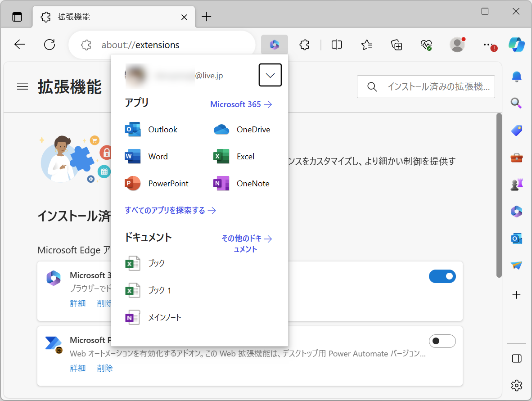Disable the Microsoft 365 extension toggle
Viewport: 532px width, 401px height.
[442, 276]
